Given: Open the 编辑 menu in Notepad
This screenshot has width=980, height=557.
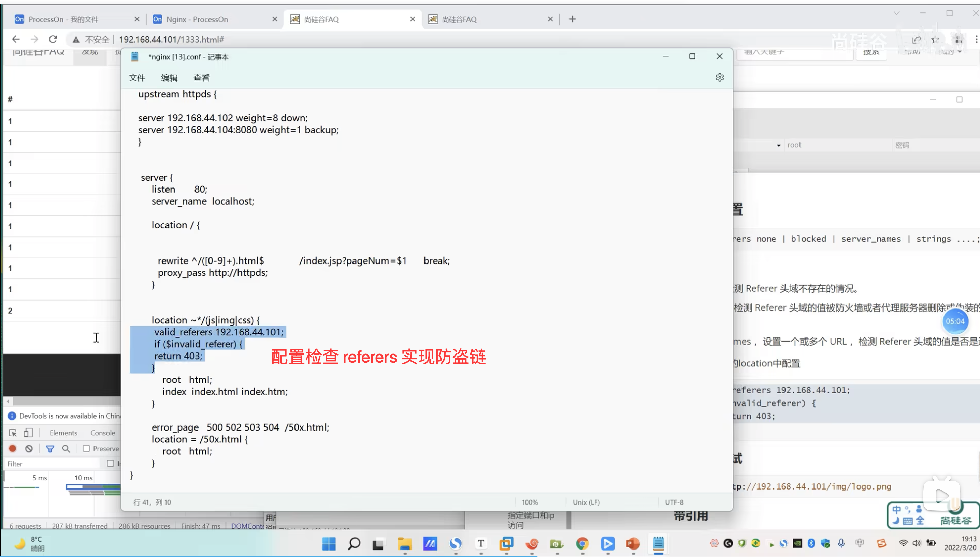Looking at the screenshot, I should click(169, 78).
